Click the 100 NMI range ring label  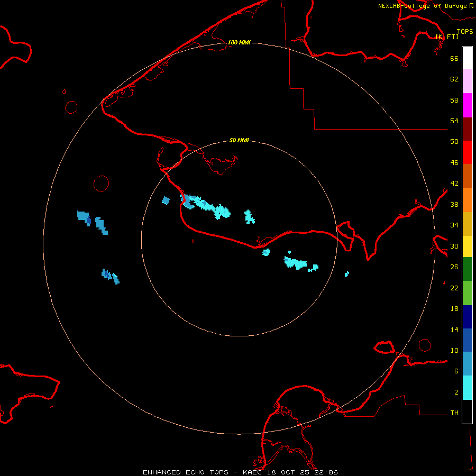click(239, 42)
